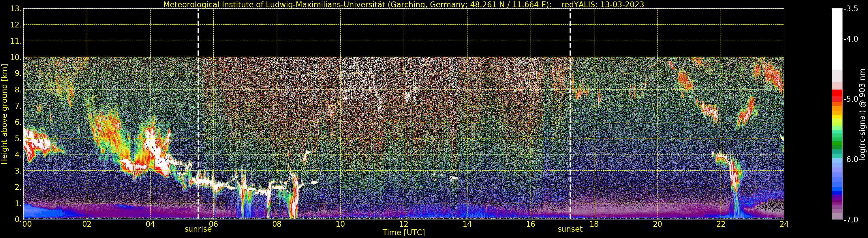Click the colorbar tick value '-7.0'
868x238 pixels.
point(851,220)
